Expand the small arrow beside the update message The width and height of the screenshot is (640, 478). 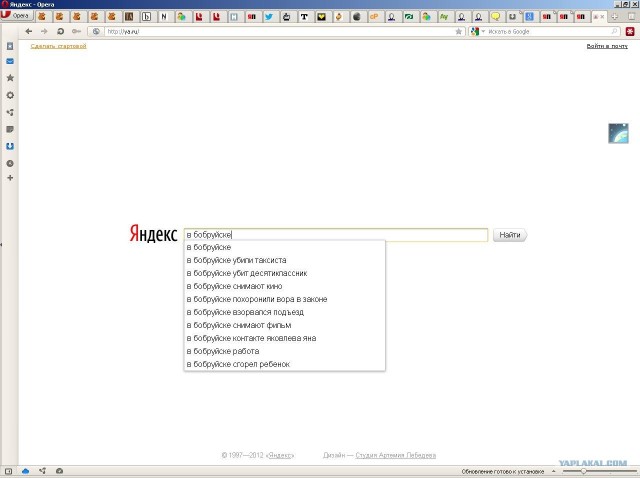(553, 471)
